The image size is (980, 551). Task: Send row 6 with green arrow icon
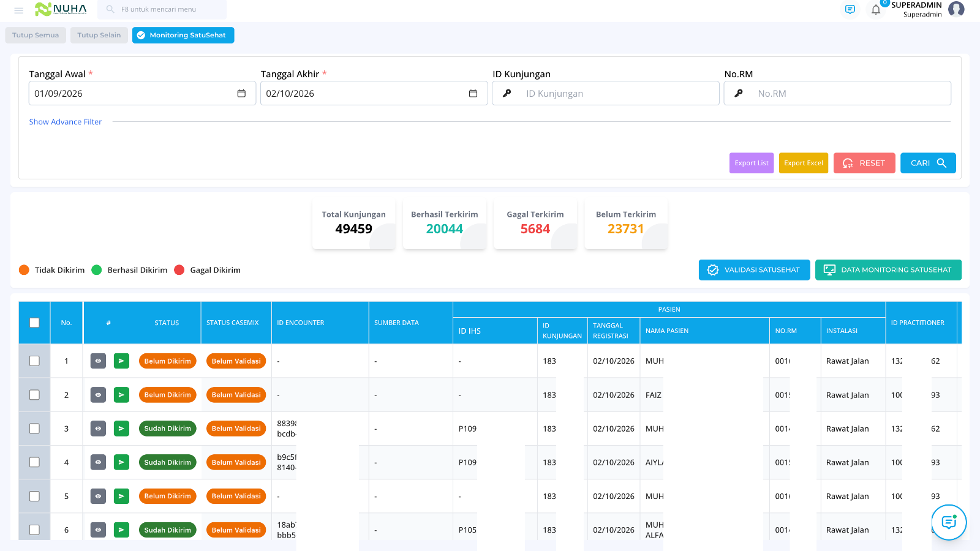click(121, 530)
